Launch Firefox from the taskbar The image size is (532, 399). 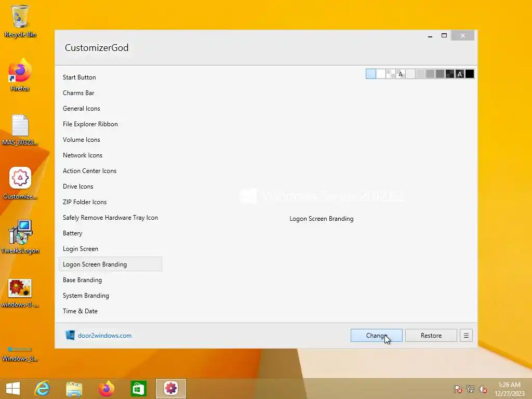pos(106,389)
